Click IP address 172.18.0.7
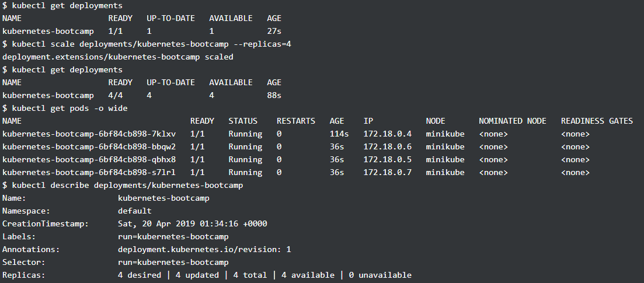644x283 pixels. [387, 172]
